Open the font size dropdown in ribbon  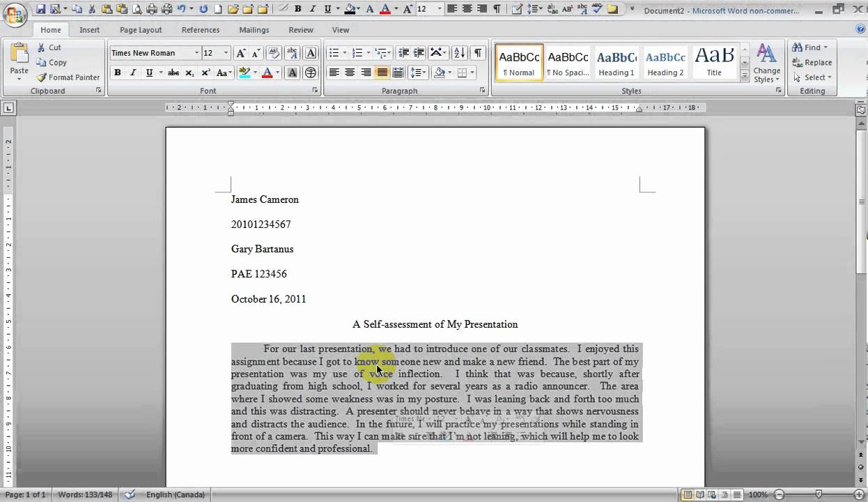(x=226, y=53)
